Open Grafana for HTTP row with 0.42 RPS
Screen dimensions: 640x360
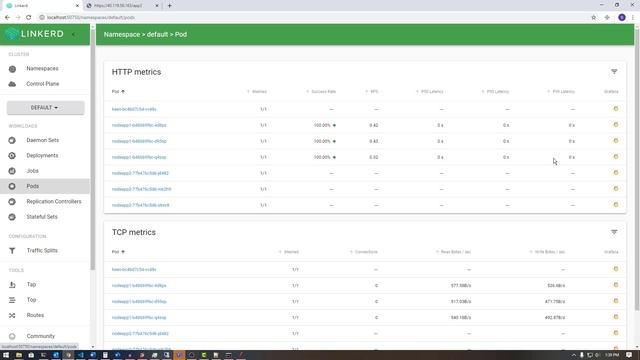click(616, 125)
